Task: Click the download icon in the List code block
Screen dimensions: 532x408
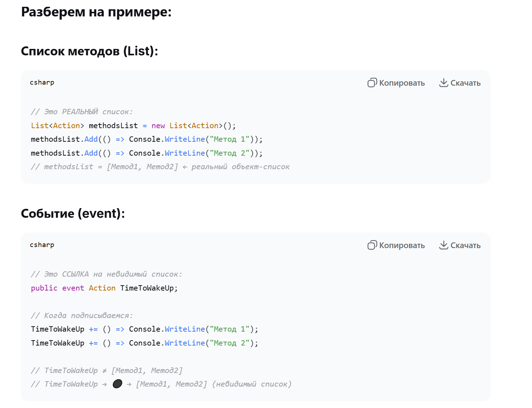Action: [x=443, y=83]
